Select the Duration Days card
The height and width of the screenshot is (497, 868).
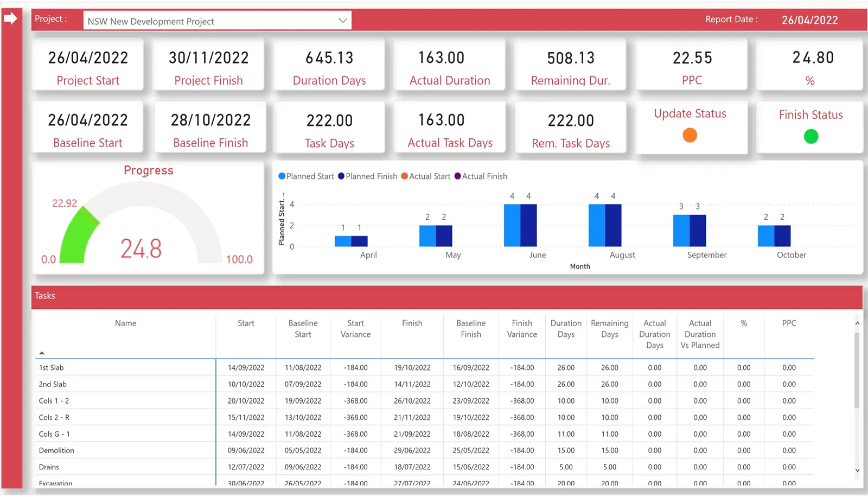point(329,65)
